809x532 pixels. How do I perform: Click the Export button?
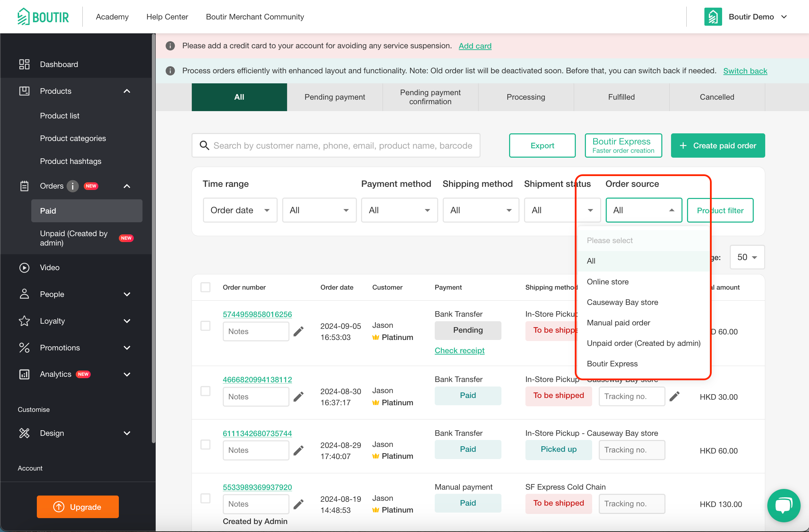click(542, 146)
